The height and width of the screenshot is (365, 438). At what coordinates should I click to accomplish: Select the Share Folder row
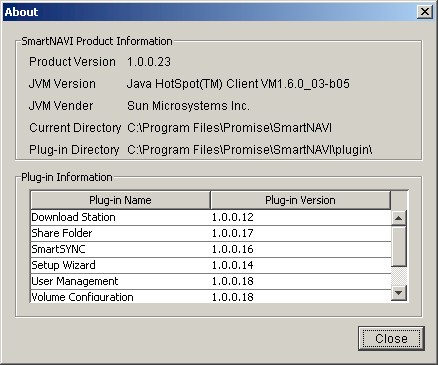tap(211, 233)
